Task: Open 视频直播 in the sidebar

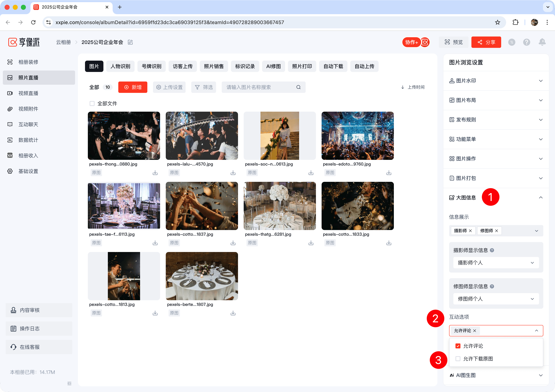Action: (x=28, y=93)
